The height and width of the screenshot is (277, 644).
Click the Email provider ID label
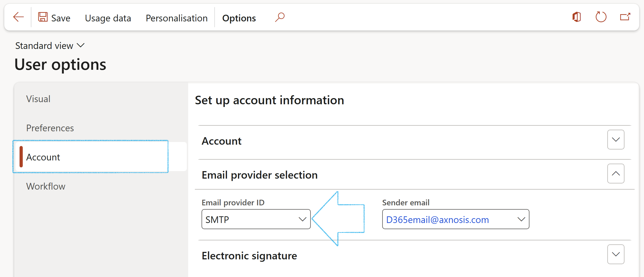pyautogui.click(x=233, y=203)
